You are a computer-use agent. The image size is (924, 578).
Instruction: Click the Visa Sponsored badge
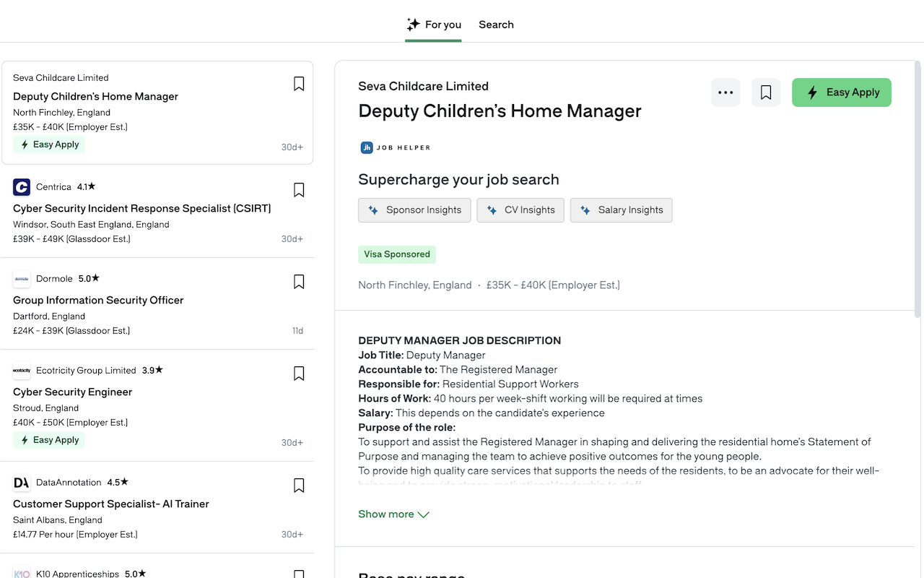click(x=397, y=254)
